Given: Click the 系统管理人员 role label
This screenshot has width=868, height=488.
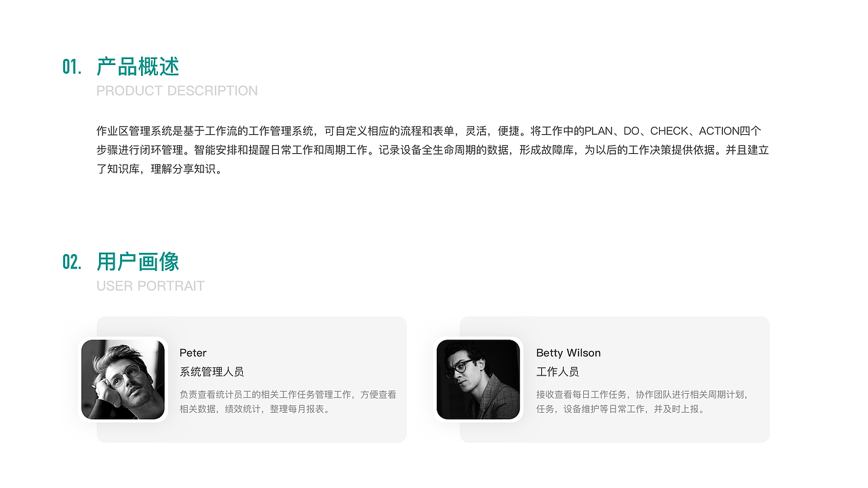Looking at the screenshot, I should [212, 372].
